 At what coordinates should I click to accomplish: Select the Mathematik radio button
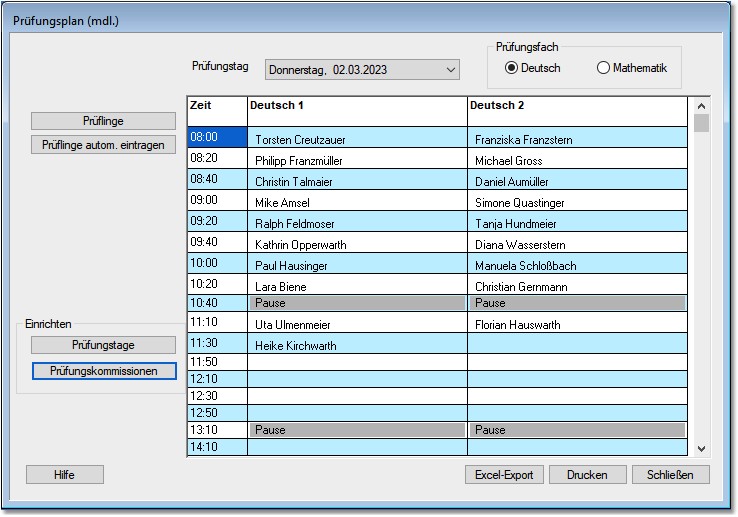tap(603, 68)
